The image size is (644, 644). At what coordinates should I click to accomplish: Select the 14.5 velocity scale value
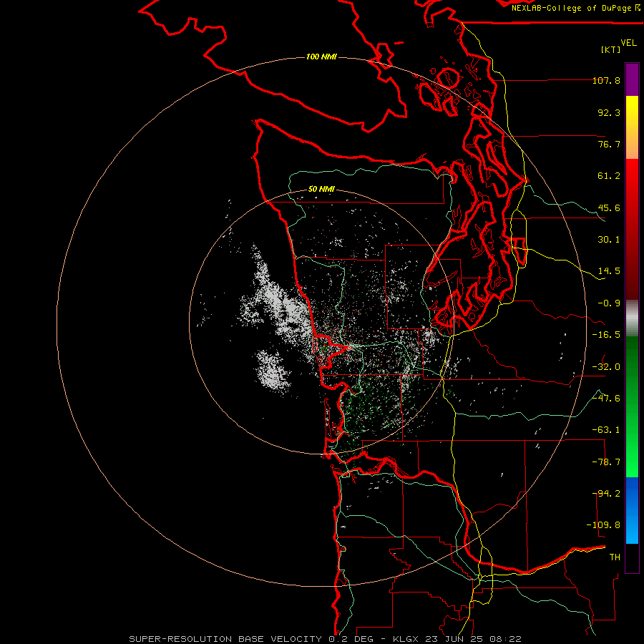(609, 271)
